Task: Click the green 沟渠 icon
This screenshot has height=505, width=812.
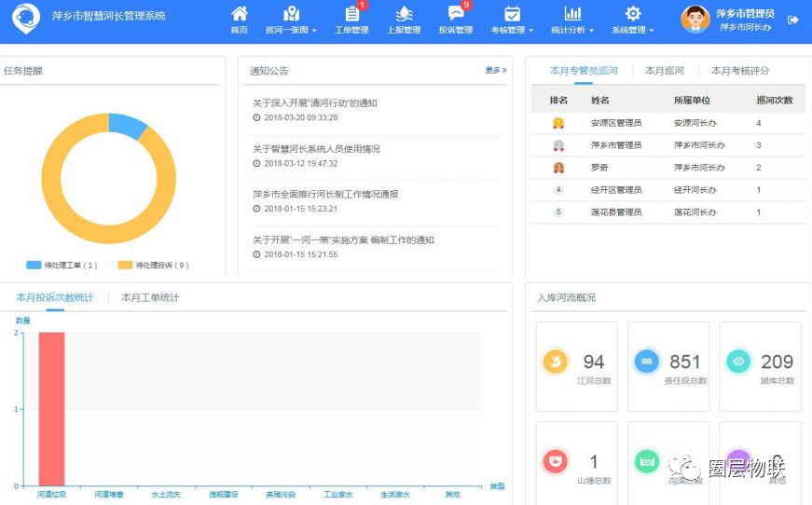Action: (647, 461)
